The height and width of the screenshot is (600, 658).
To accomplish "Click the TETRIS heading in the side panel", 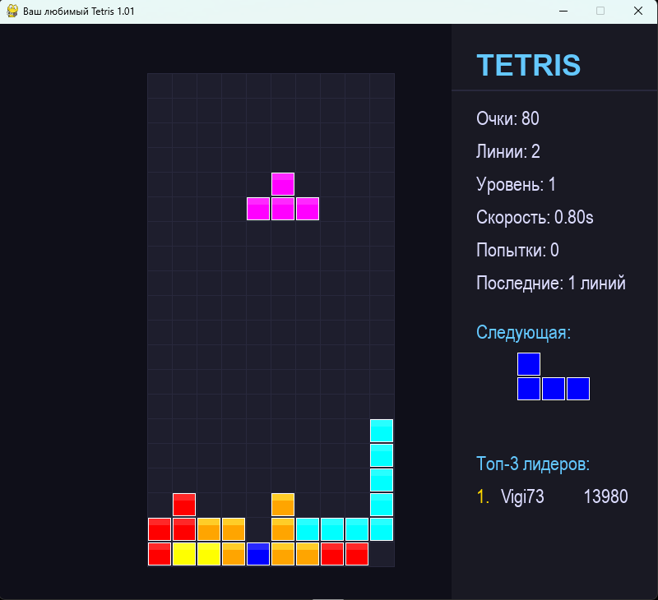I will tap(528, 65).
